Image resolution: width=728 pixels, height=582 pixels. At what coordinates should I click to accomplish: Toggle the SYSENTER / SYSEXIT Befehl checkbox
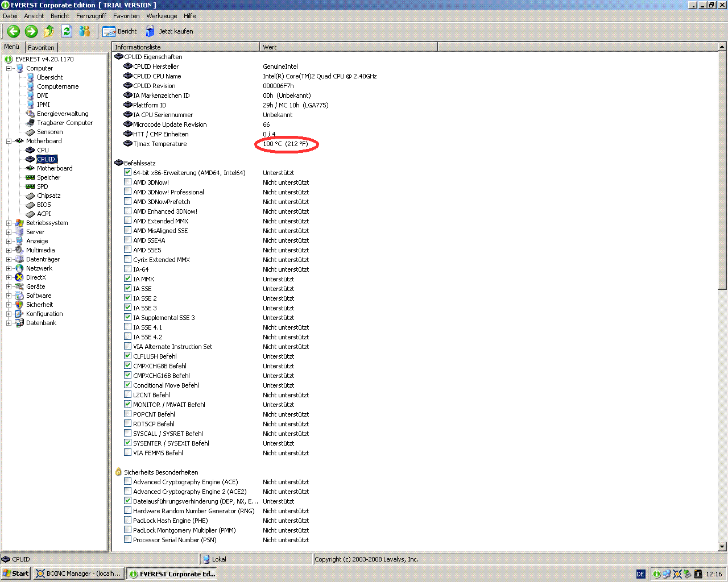pyautogui.click(x=128, y=443)
